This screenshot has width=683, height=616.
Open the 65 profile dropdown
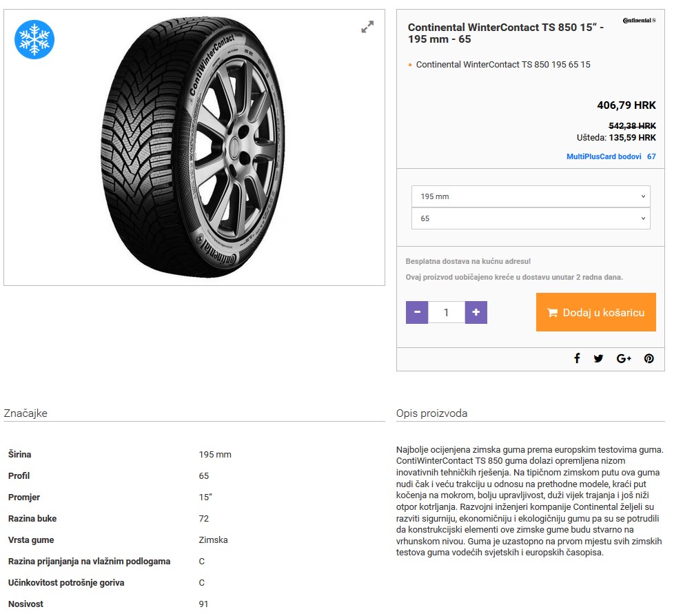coord(530,218)
